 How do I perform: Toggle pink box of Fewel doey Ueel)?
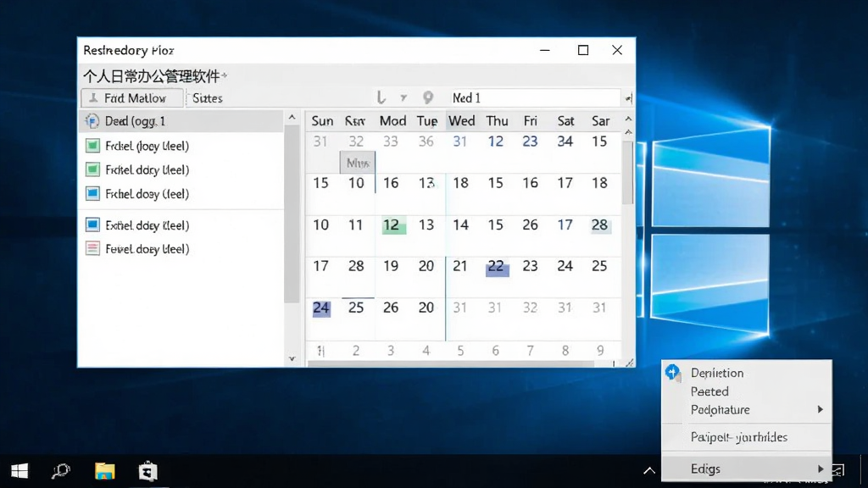click(92, 248)
